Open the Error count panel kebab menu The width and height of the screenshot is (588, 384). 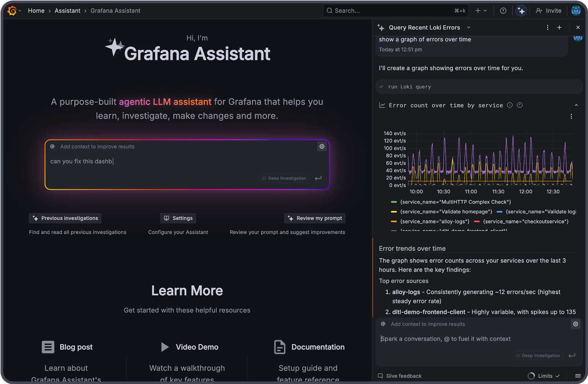coord(571,116)
